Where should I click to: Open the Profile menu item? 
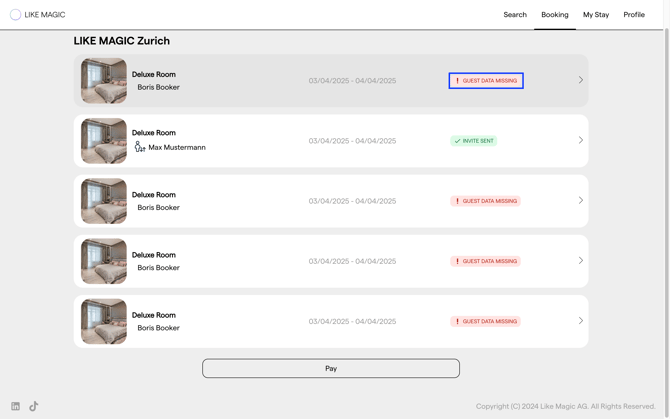[634, 15]
